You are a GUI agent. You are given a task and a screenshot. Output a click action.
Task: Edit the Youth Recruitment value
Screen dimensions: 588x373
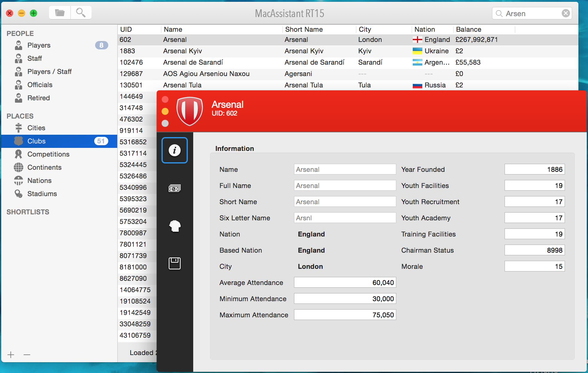534,202
